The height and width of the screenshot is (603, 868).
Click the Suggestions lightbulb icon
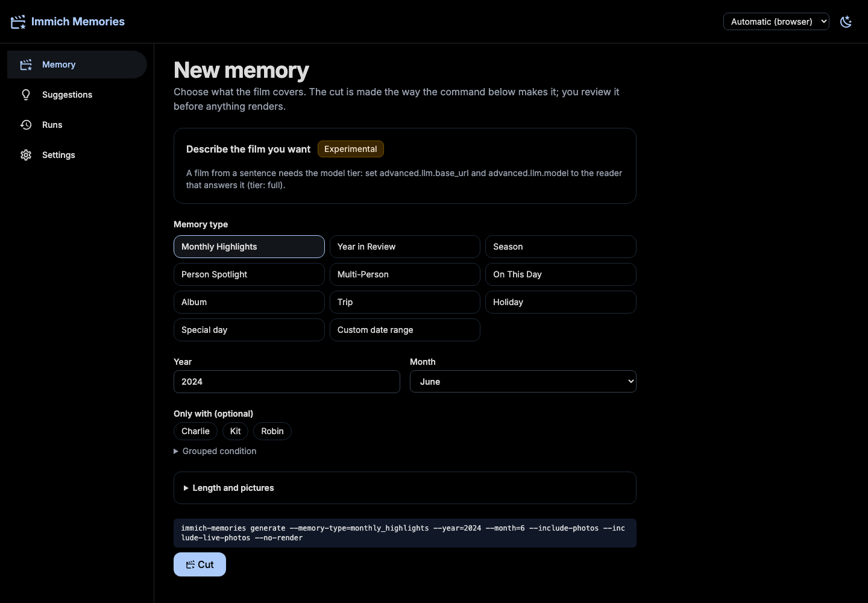pos(26,95)
